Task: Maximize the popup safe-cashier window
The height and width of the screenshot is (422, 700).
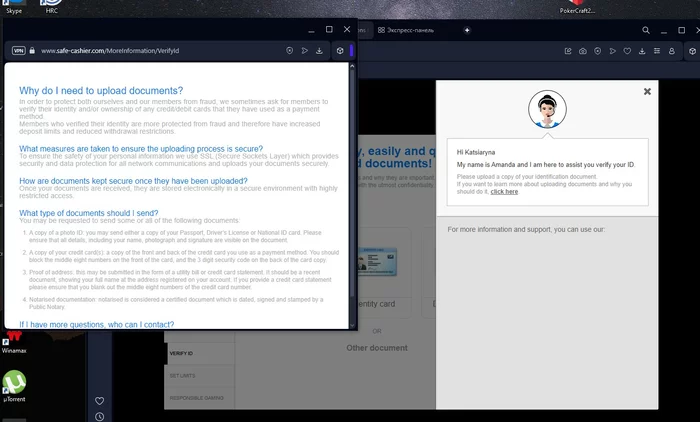Action: (329, 29)
